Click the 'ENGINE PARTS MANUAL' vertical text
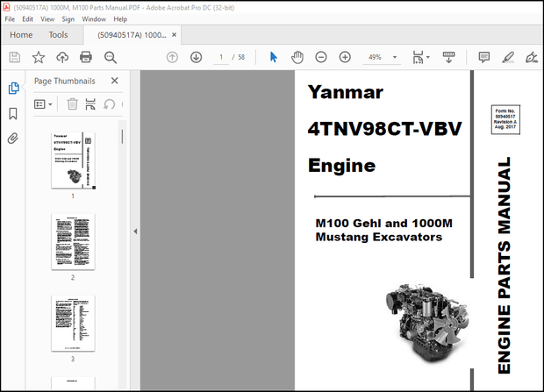Image resolution: width=544 pixels, height=392 pixels. [505, 266]
